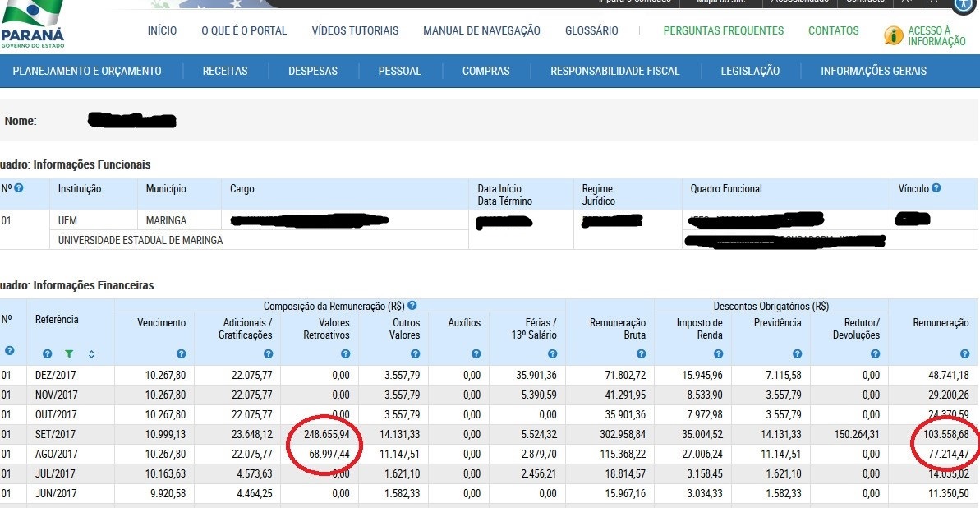Open ACESSO À INFORMAÇÃO text link
Image resolution: width=980 pixels, height=508 pixels.
pyautogui.click(x=936, y=35)
